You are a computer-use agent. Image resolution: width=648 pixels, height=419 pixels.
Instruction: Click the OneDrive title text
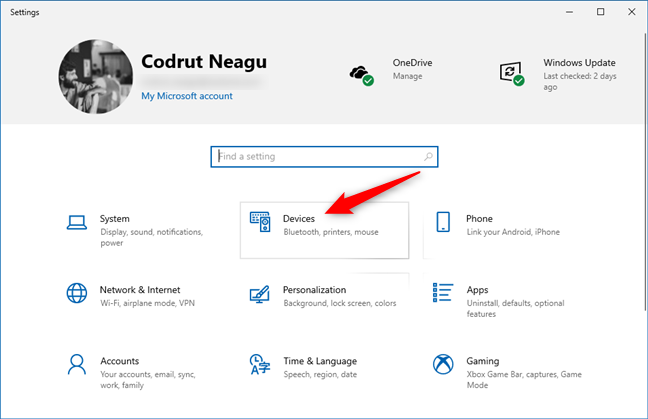[412, 63]
